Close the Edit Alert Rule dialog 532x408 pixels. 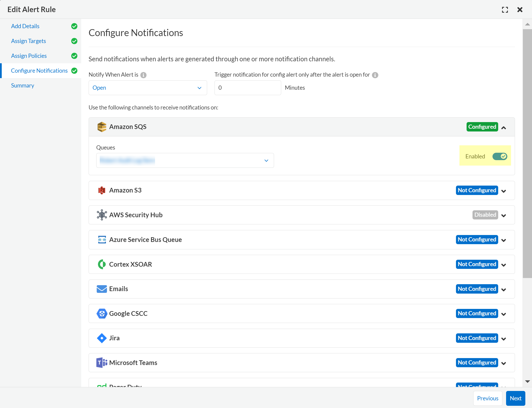[x=520, y=10]
